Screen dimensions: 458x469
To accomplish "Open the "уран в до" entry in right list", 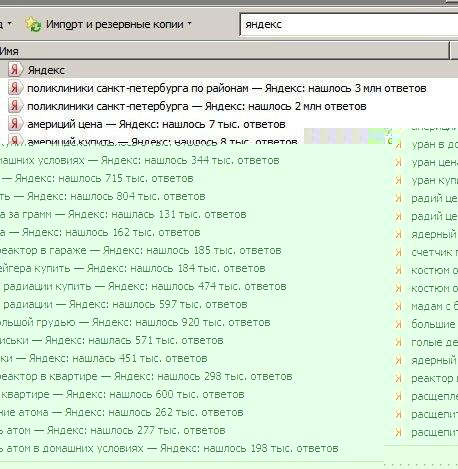I will [x=434, y=144].
